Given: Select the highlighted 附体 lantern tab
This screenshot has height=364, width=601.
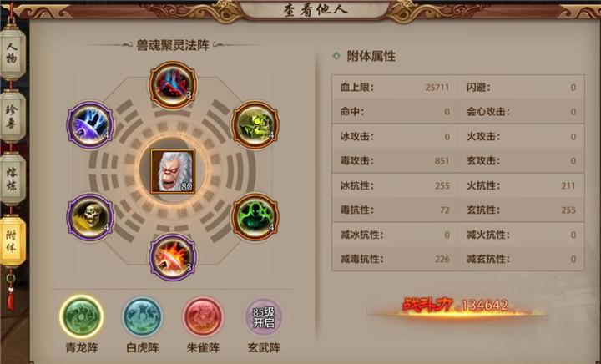Looking at the screenshot, I should click(13, 240).
